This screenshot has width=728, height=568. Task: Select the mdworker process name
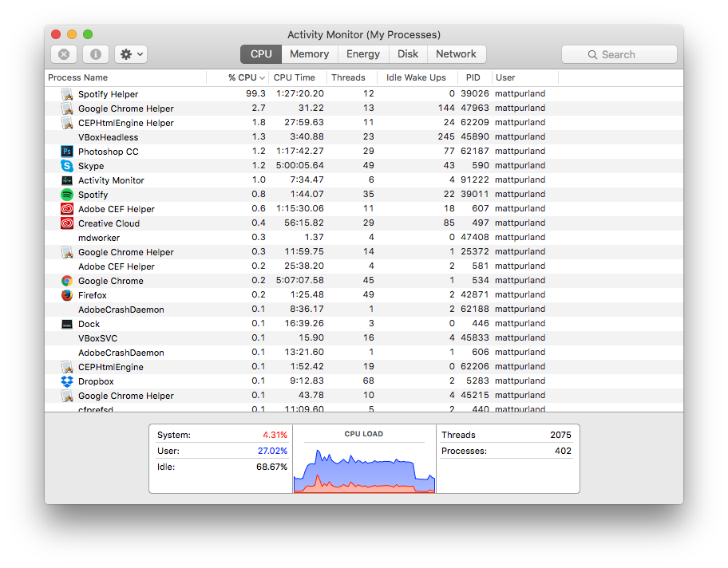point(99,238)
